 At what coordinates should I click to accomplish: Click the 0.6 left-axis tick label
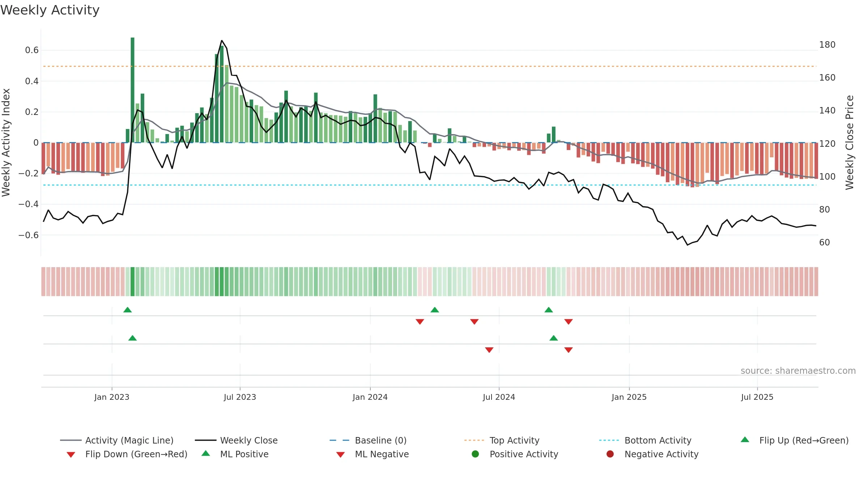(32, 50)
